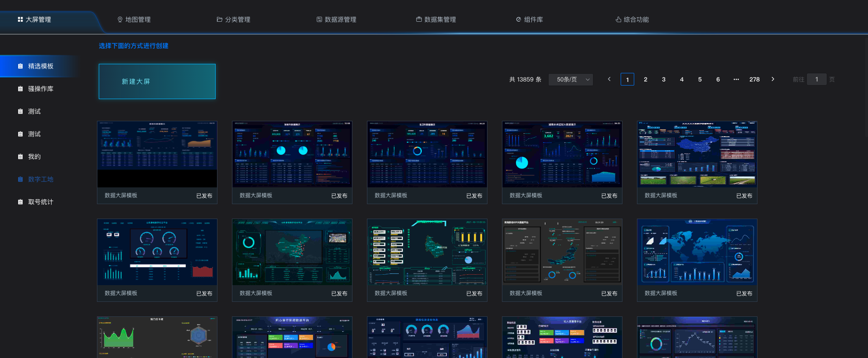Click the grid icon of 大屏管理
The image size is (868, 358).
tap(20, 19)
